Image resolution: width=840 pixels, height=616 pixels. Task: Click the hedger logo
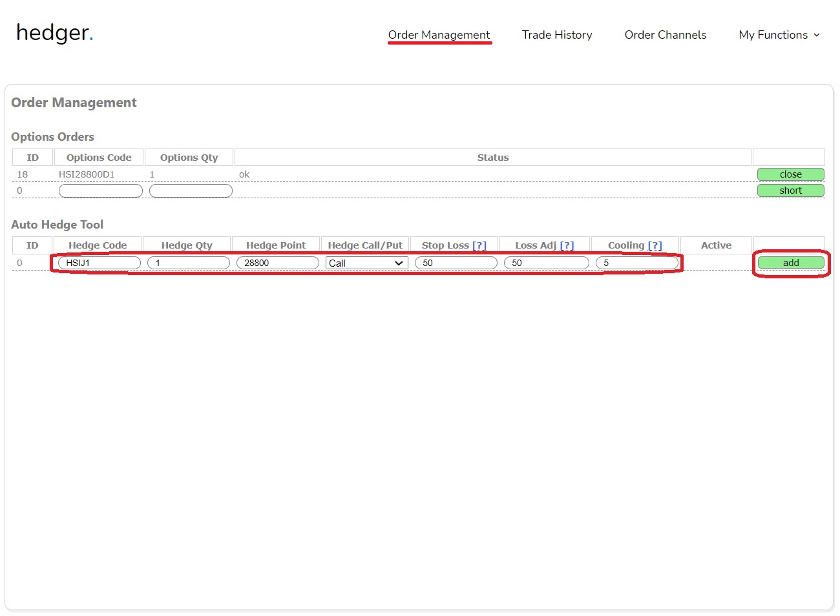coord(54,32)
